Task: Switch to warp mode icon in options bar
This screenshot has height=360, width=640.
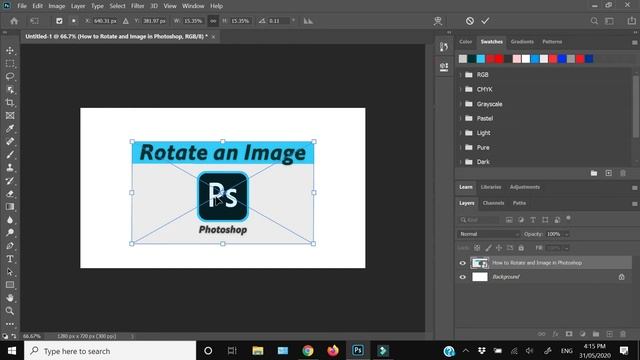Action: pos(438,21)
